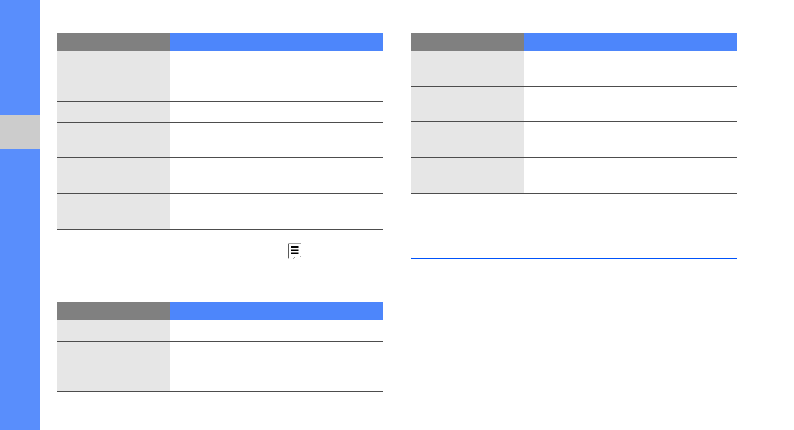Click blue header cell of the right table
The width and height of the screenshot is (794, 430).
(630, 42)
